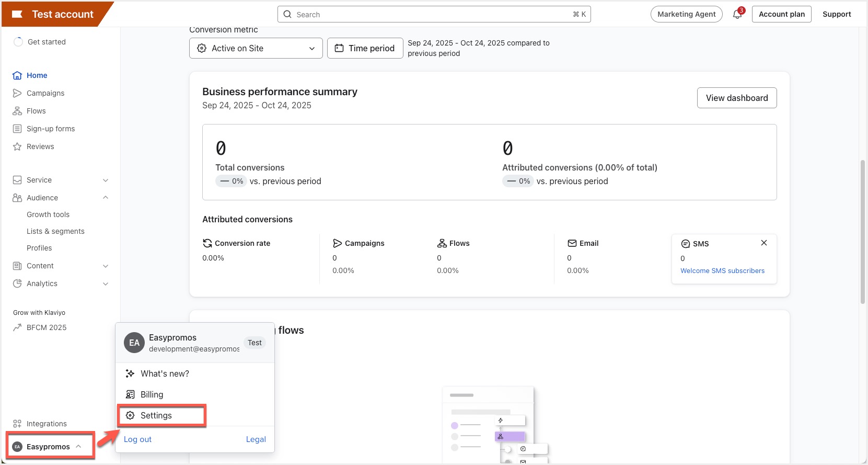868x465 pixels.
Task: Open Reviews in the sidebar
Action: pos(40,146)
